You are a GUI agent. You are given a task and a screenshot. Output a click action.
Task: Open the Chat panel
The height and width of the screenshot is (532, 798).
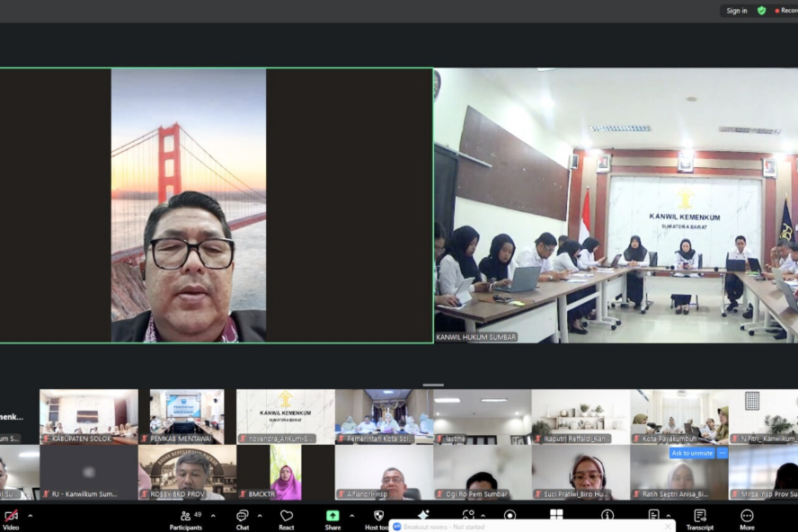242,517
